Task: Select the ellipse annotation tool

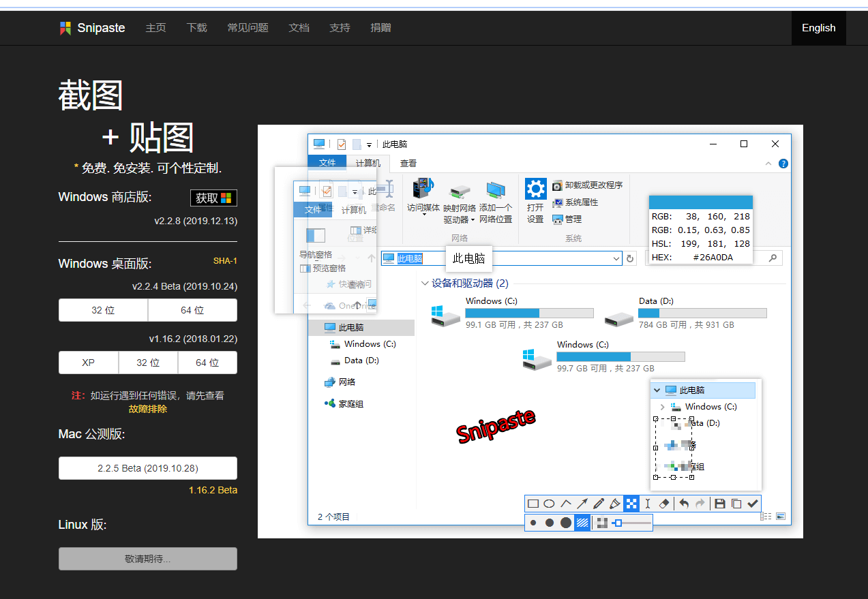Action: click(550, 503)
